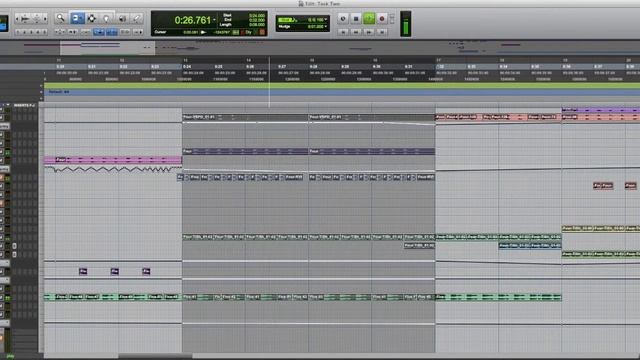Click the Fast Forward transport button
This screenshot has width=640, height=360.
tap(369, 32)
